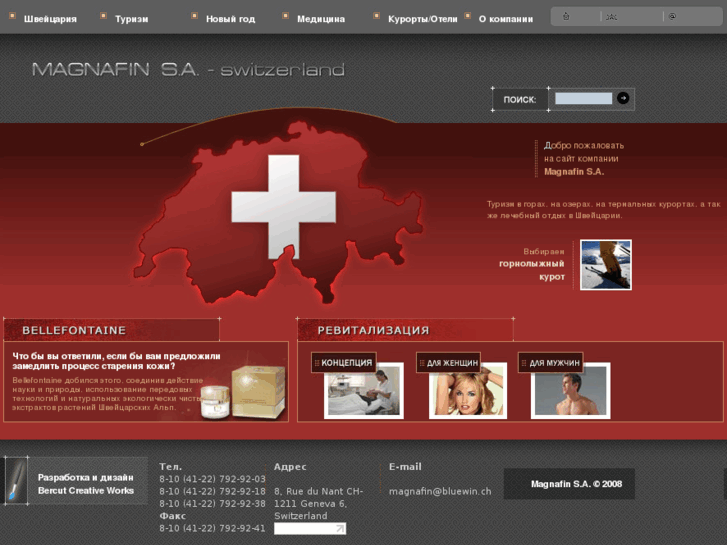727x545 pixels.
Task: Open the clinic photo under Концепция
Action: (364, 392)
